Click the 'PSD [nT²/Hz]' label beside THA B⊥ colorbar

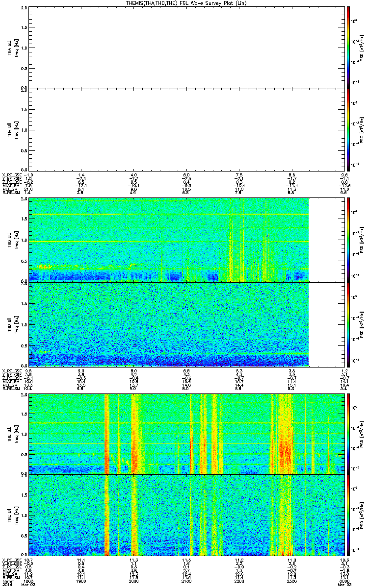(x=361, y=47)
